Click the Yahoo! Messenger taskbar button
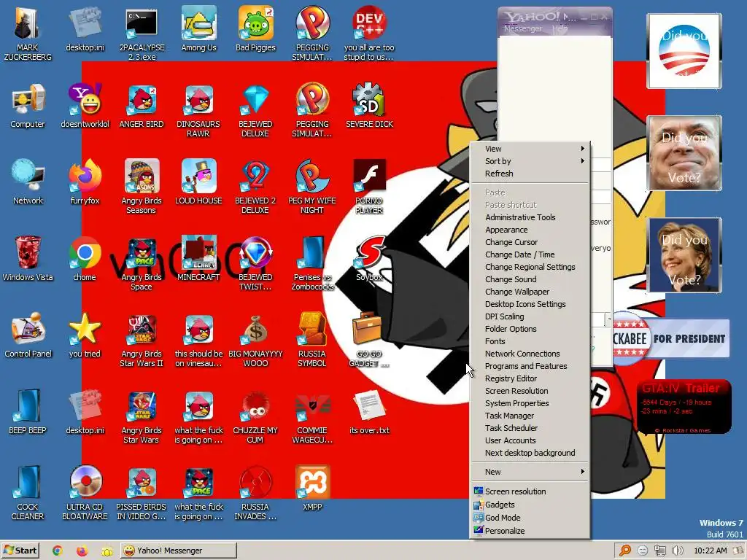Screen dimensions: 747x560 coord(178,551)
